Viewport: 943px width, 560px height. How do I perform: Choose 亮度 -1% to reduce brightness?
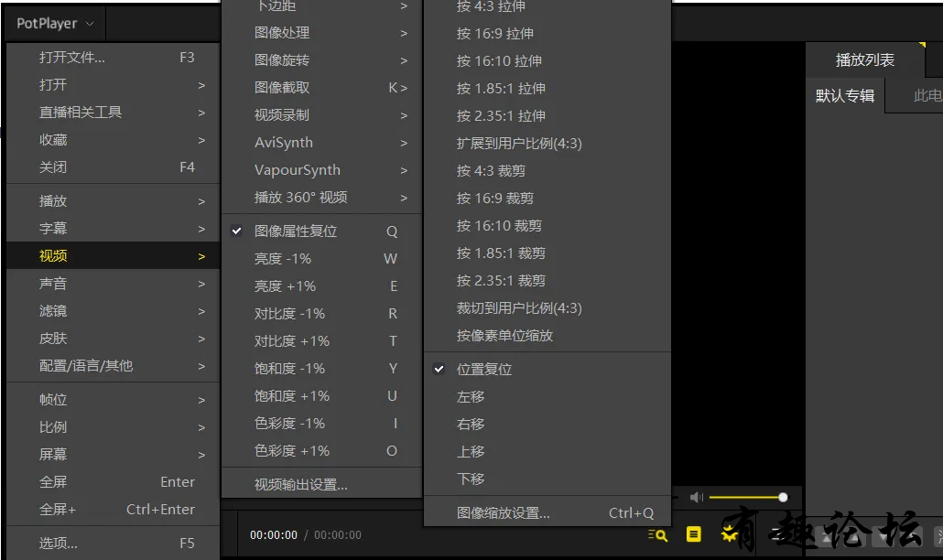pos(321,258)
